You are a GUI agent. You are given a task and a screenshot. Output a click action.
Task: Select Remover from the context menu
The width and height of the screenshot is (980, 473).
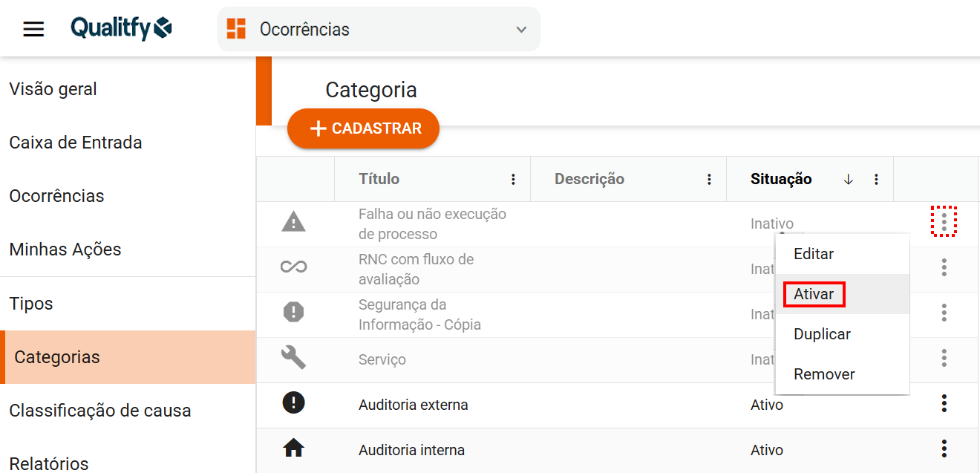tap(824, 374)
